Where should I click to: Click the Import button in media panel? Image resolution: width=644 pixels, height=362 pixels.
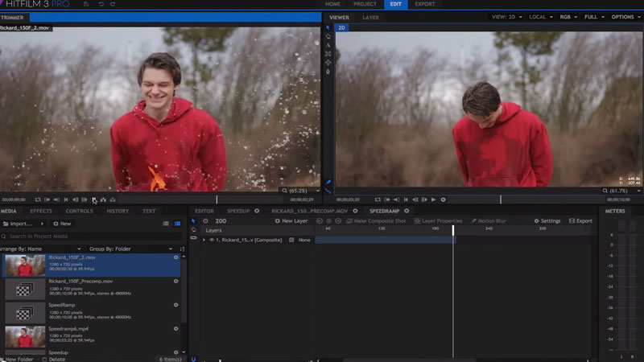click(22, 224)
